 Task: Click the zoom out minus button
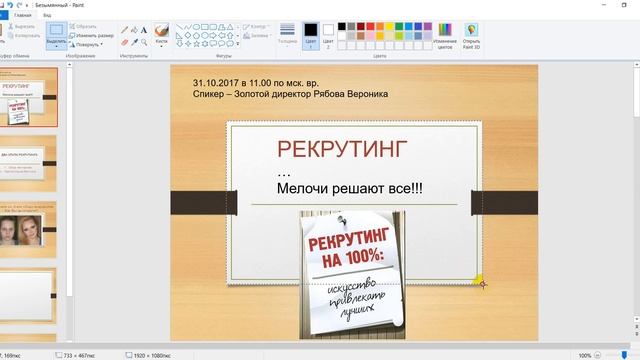(x=598, y=356)
